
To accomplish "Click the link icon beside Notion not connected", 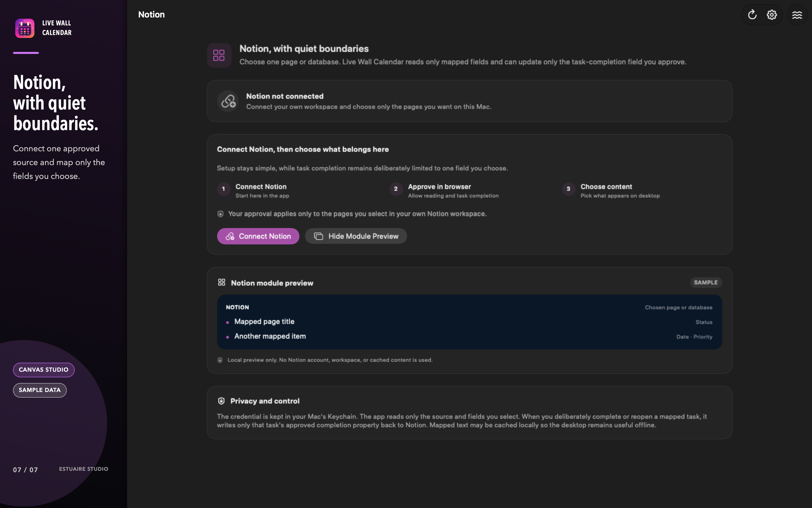I will [228, 101].
